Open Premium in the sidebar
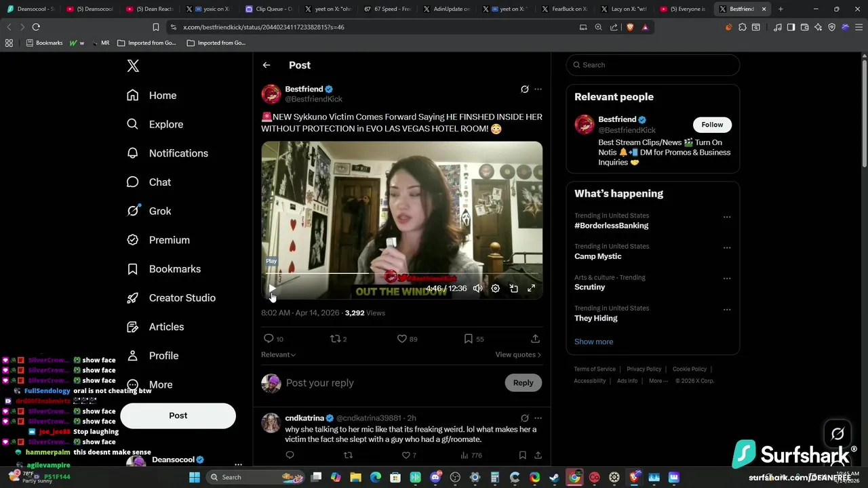Viewport: 868px width, 488px height. click(x=159, y=240)
